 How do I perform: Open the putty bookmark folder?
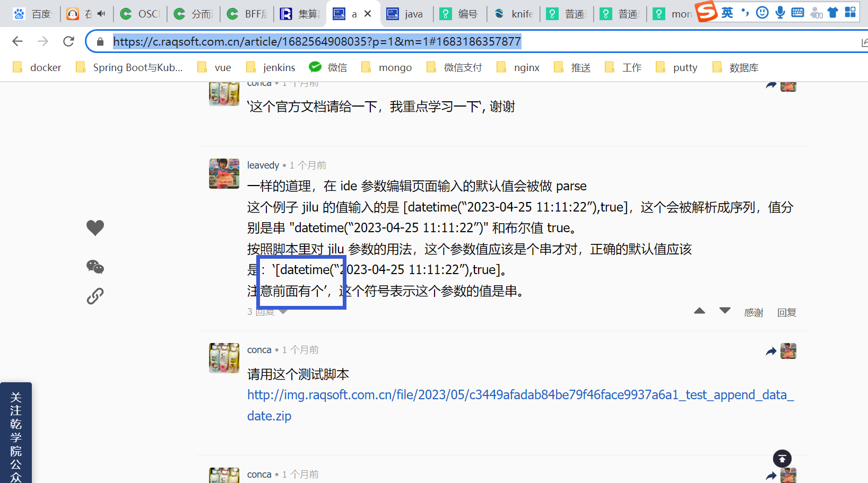[676, 67]
